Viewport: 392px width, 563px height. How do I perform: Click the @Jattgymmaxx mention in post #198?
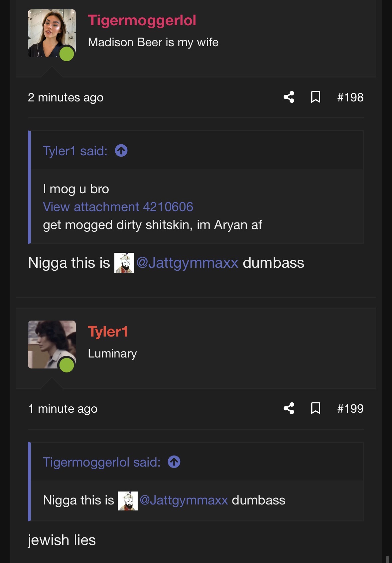188,263
